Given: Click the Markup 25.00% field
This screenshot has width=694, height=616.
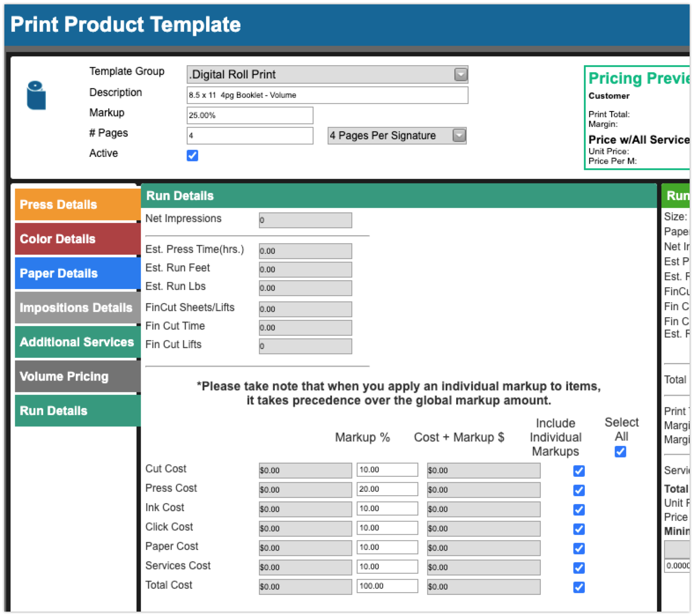Looking at the screenshot, I should [250, 115].
